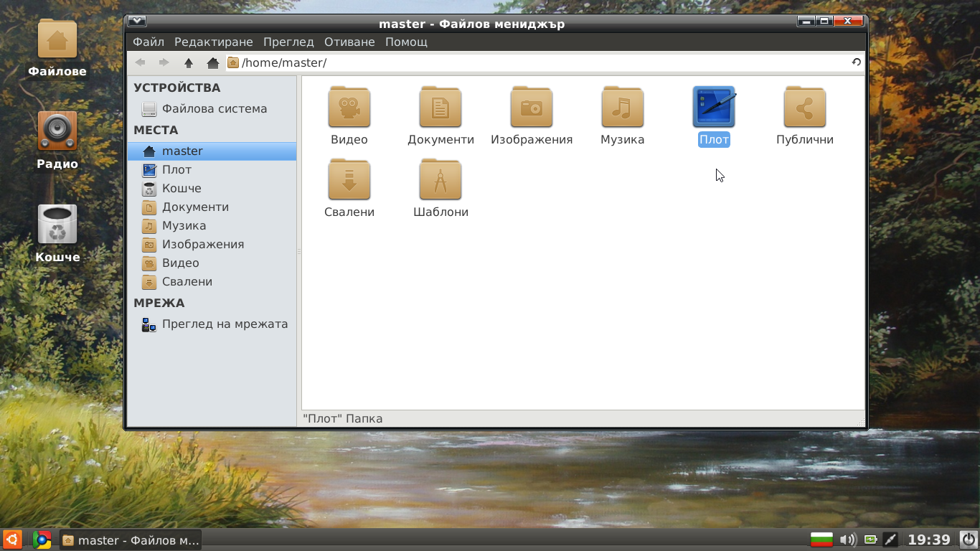Maximize the file manager window

point(825,22)
